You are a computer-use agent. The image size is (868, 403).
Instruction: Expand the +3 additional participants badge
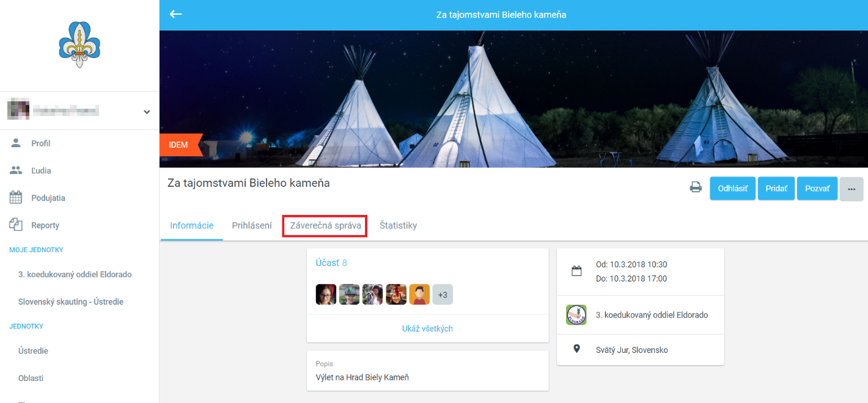click(x=443, y=295)
